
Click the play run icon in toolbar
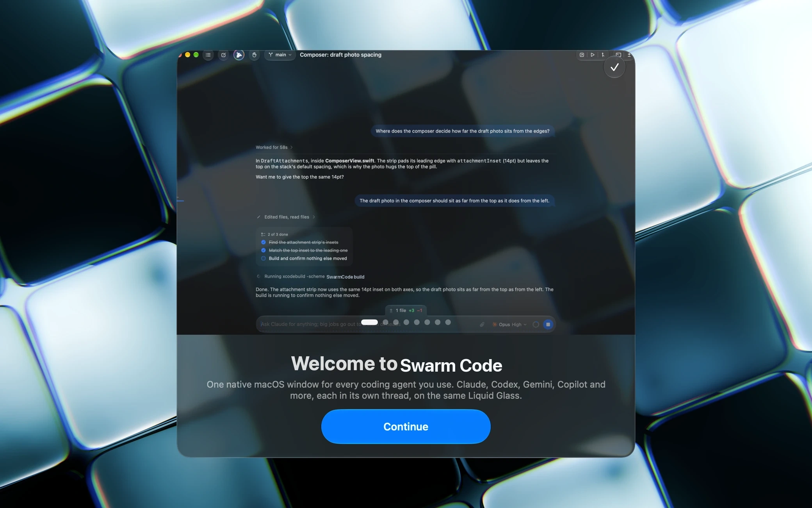(592, 55)
